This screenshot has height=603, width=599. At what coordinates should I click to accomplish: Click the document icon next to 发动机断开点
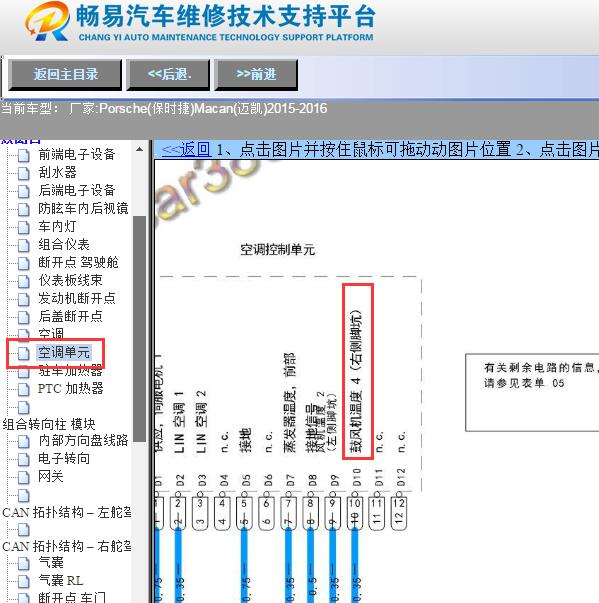pos(23,299)
